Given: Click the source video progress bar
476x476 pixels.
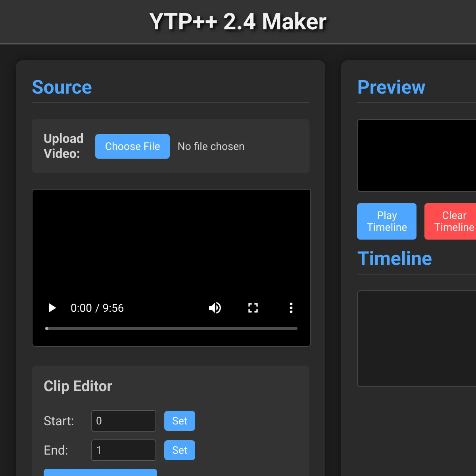Looking at the screenshot, I should click(171, 328).
